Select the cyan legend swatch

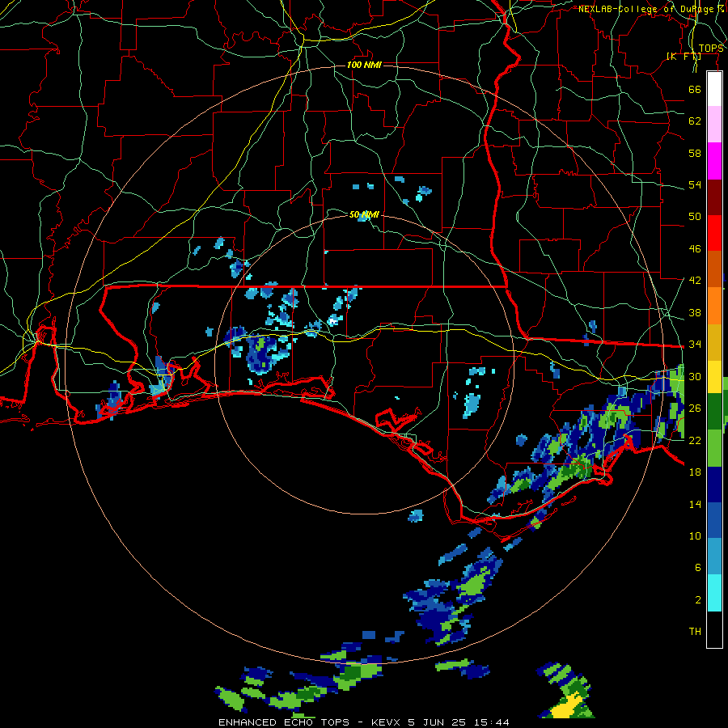point(714,593)
